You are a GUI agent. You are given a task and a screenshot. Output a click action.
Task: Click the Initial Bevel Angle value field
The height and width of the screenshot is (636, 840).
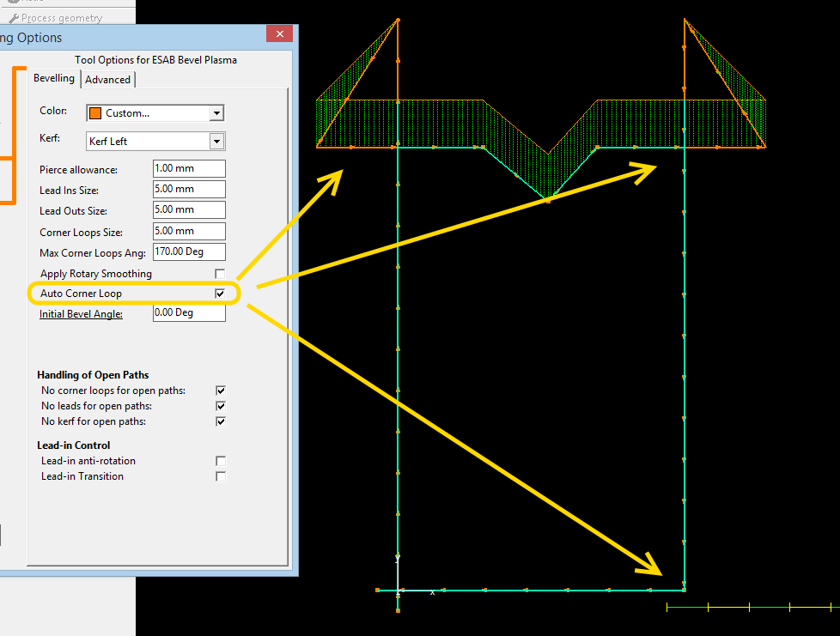tap(189, 312)
